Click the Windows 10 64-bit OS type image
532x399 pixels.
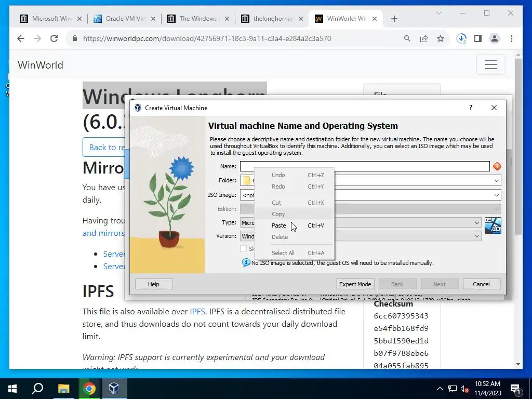click(493, 225)
